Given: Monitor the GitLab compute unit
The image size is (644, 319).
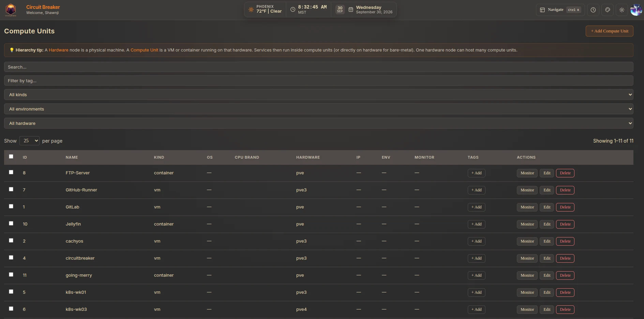Looking at the screenshot, I should 527,207.
